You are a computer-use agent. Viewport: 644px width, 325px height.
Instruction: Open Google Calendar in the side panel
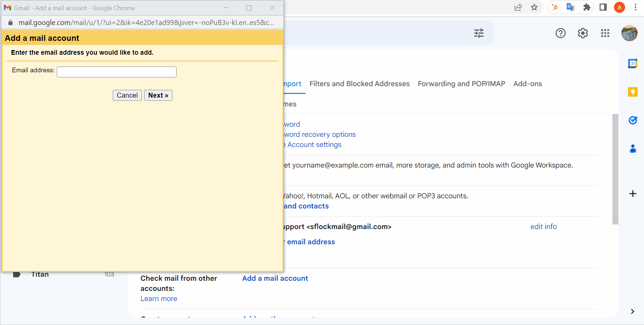633,64
